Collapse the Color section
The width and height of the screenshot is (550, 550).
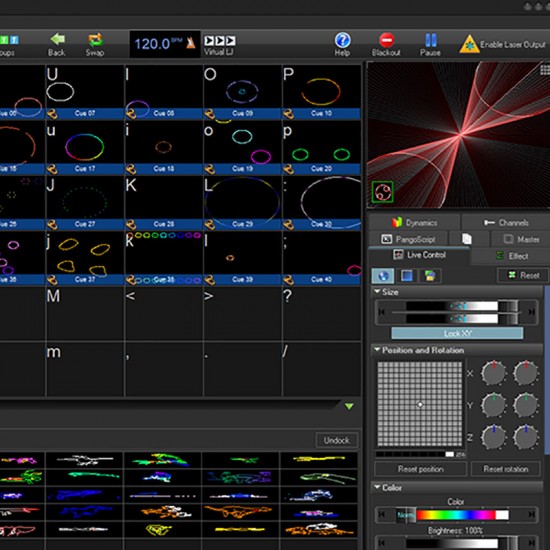pyautogui.click(x=377, y=487)
